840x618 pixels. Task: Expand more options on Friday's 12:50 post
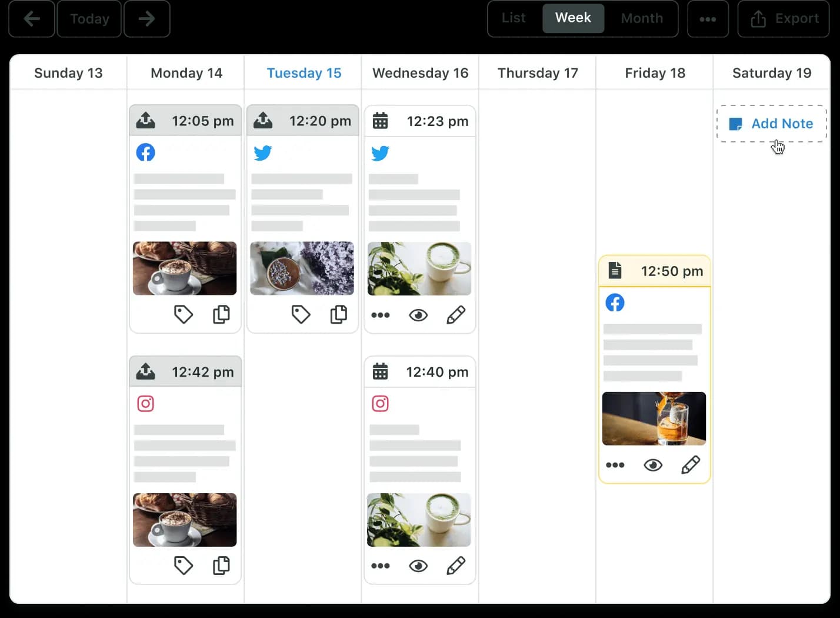click(615, 465)
